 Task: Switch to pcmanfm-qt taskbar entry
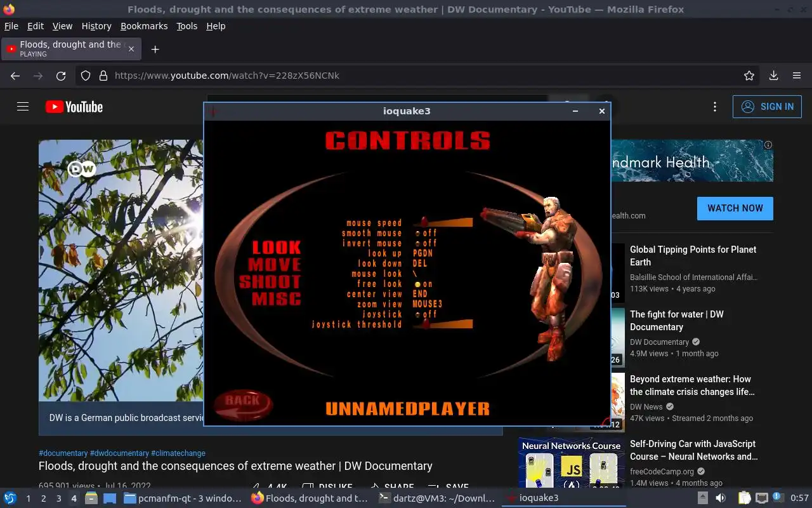tap(183, 498)
